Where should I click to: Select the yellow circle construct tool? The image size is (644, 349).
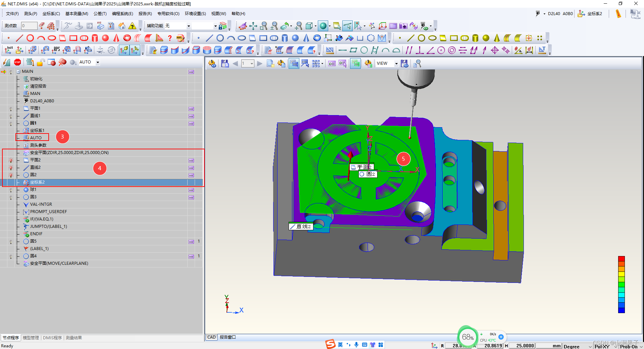(x=422, y=38)
